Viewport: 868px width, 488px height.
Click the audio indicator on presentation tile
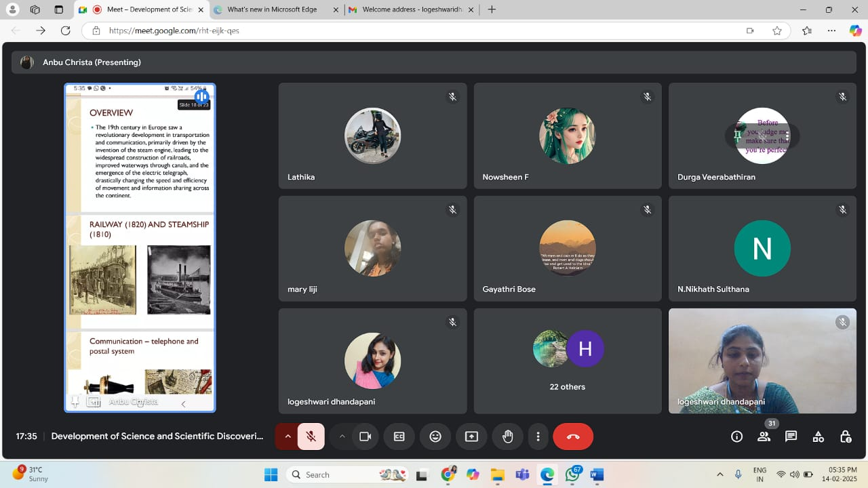(201, 97)
